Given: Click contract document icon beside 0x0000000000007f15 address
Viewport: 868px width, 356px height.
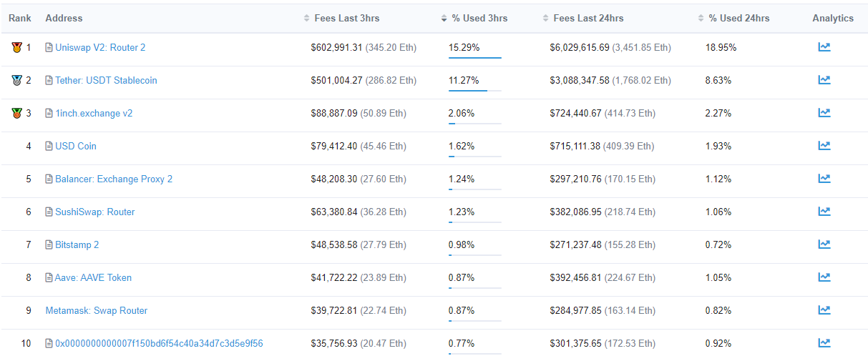Looking at the screenshot, I should coord(49,344).
